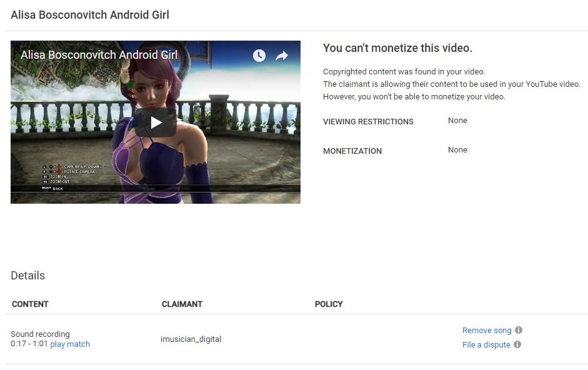Click the VIEWING RESTRICTIONS label

point(368,122)
